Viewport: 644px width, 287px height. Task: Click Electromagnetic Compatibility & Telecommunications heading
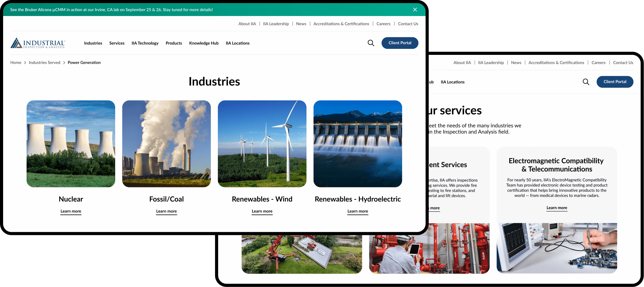(556, 165)
